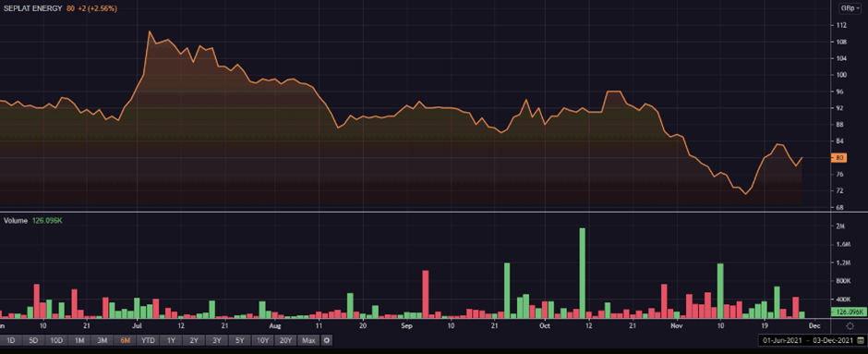Select the 5D time range
This screenshot has width=868, height=354.
(x=34, y=340)
